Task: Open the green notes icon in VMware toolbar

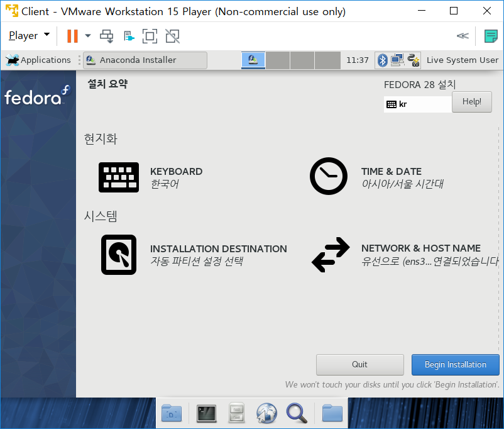Action: 491,36
